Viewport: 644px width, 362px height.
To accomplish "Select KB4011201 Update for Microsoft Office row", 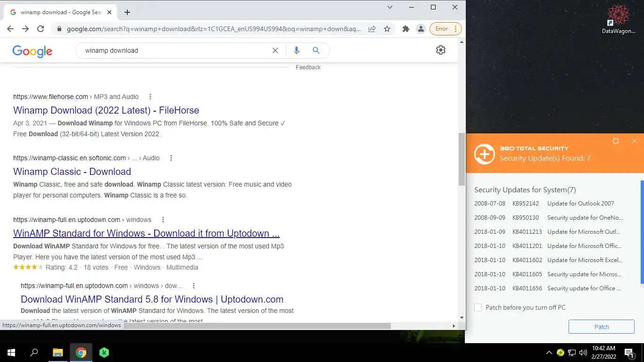I will (549, 246).
